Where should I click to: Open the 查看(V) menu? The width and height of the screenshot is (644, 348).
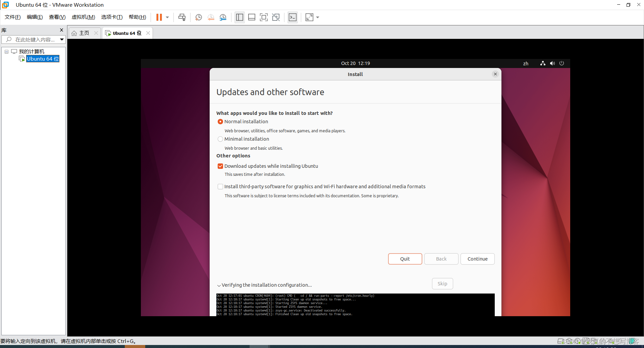point(57,17)
